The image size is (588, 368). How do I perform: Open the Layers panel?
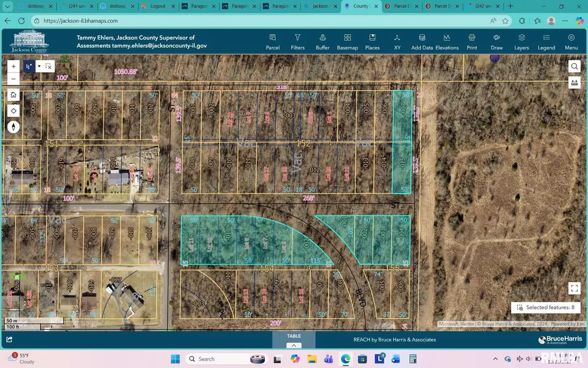click(521, 41)
